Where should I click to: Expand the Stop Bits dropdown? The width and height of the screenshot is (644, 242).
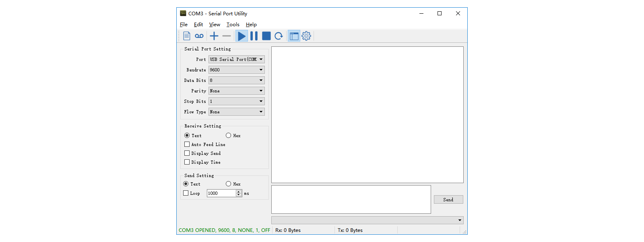[x=237, y=101]
